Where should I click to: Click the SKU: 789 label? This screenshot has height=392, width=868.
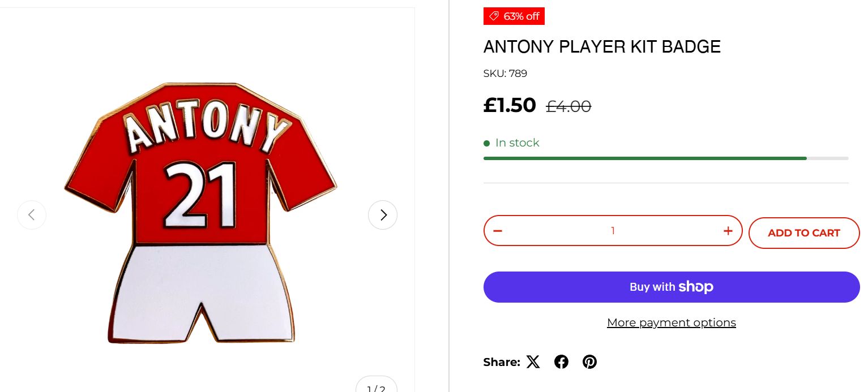[505, 74]
